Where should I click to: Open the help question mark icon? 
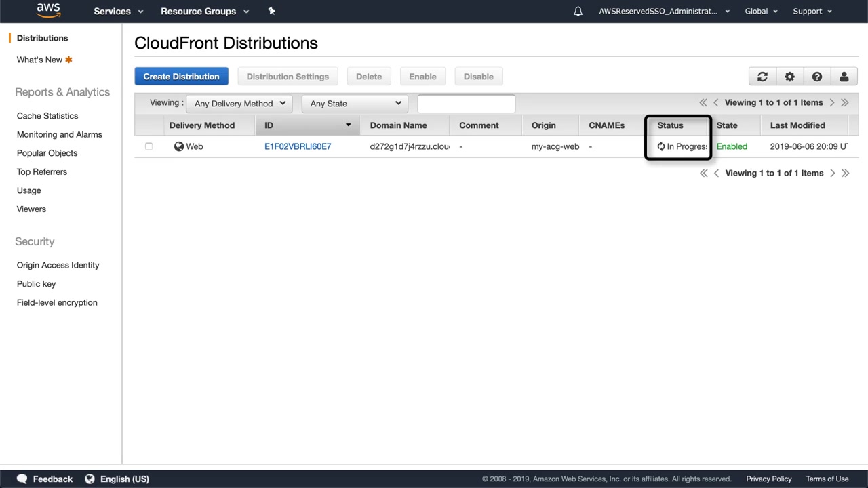(817, 77)
